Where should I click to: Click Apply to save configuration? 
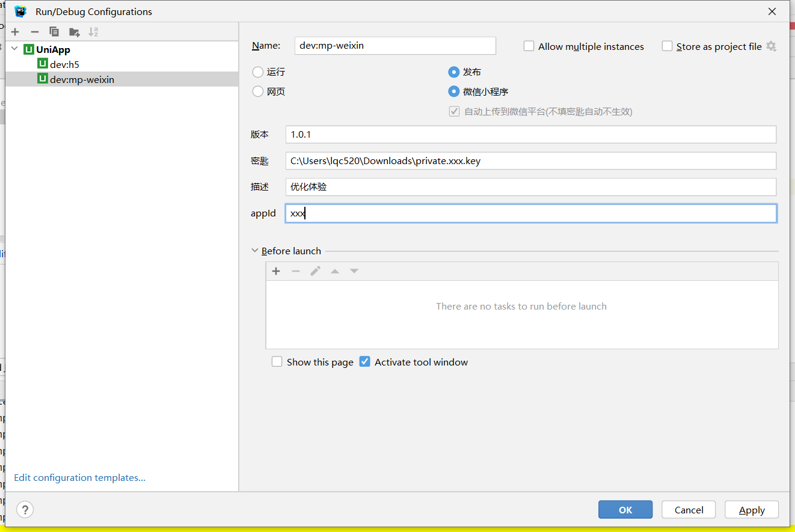click(x=752, y=510)
